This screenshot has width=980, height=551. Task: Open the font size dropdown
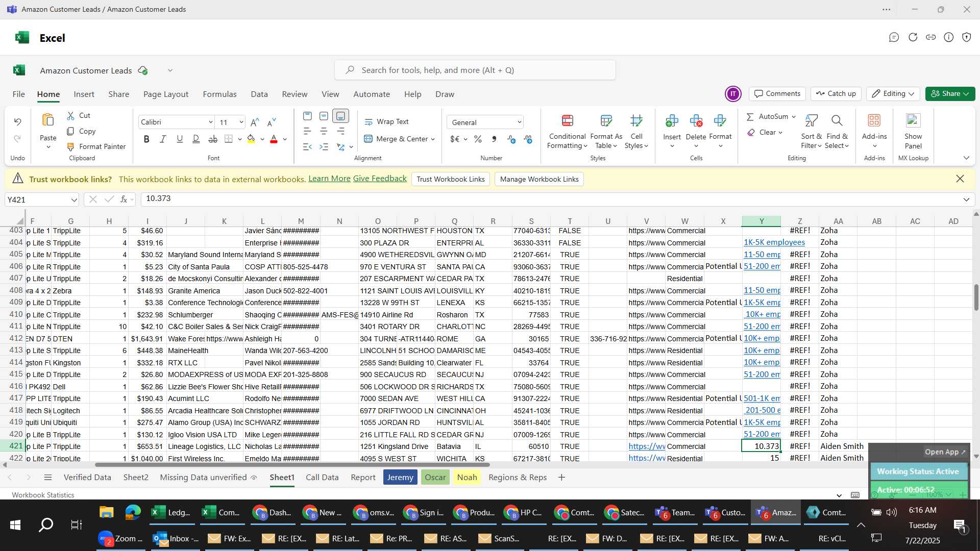click(241, 122)
